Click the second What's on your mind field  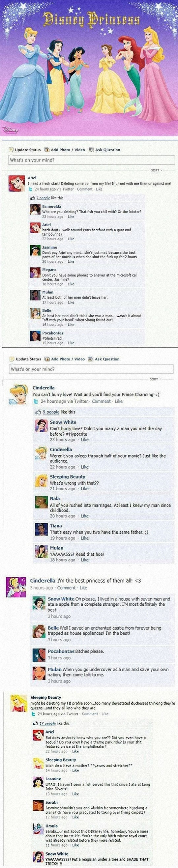coord(91,369)
